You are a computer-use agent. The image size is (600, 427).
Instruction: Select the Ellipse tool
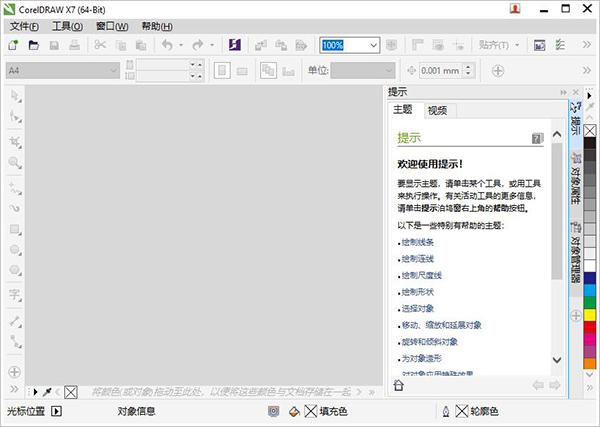click(x=15, y=250)
